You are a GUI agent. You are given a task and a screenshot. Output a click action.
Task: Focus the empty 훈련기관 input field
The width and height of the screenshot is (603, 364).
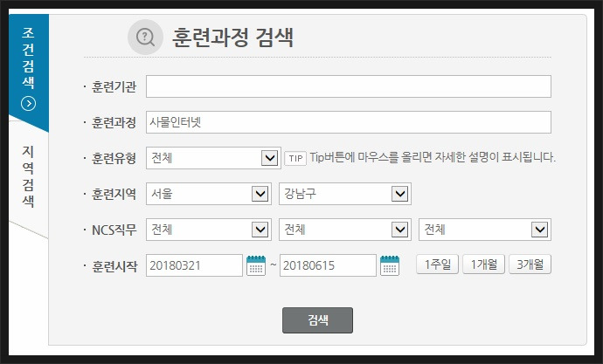click(349, 86)
